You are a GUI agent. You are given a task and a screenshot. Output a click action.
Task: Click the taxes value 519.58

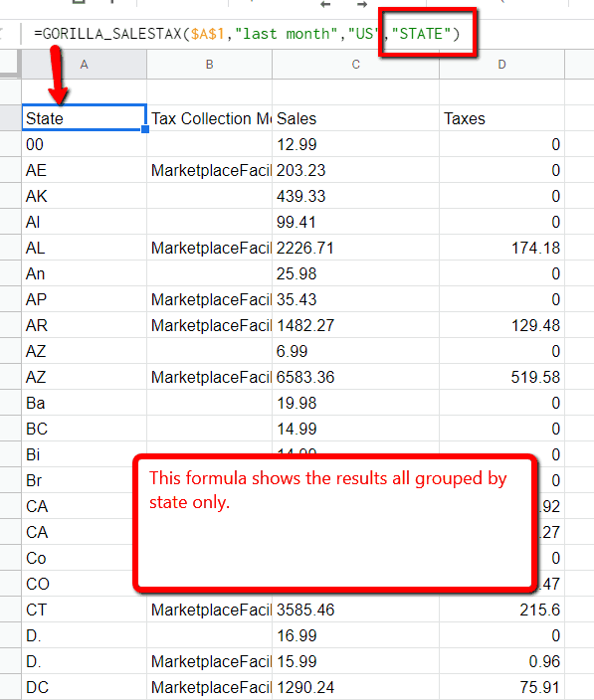point(502,377)
